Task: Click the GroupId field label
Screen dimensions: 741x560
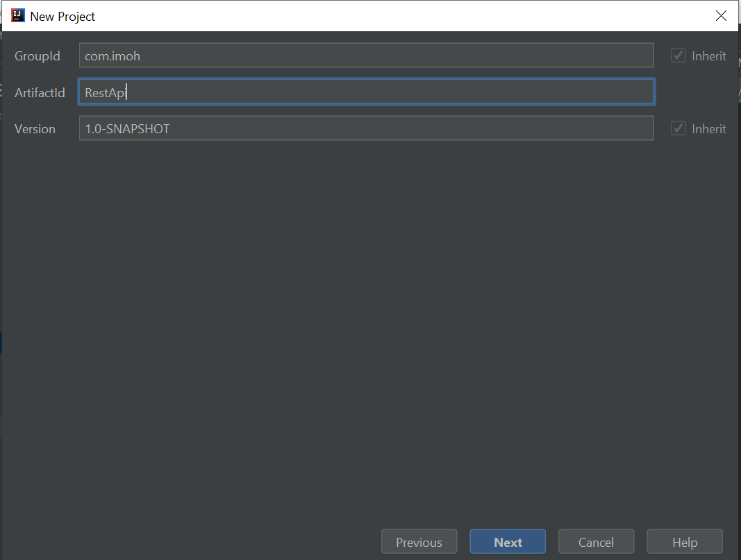Action: [37, 56]
